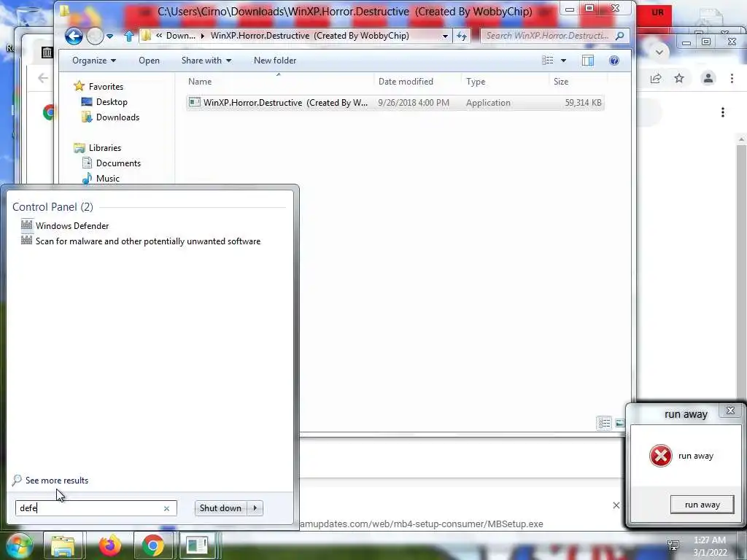The image size is (747, 560).
Task: Open Chrome from taskbar
Action: click(152, 546)
